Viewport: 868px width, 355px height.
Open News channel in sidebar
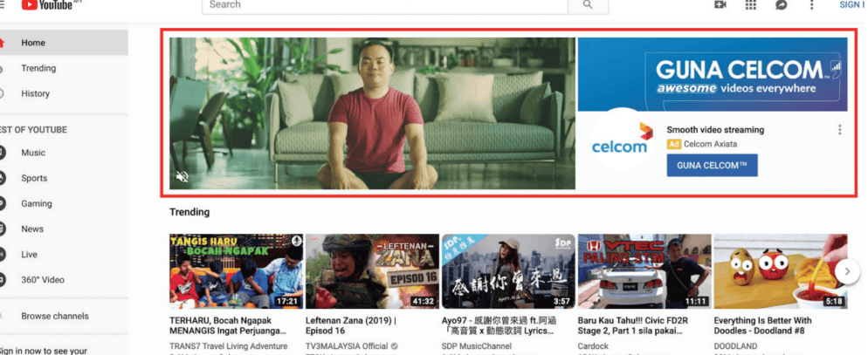tap(64, 229)
